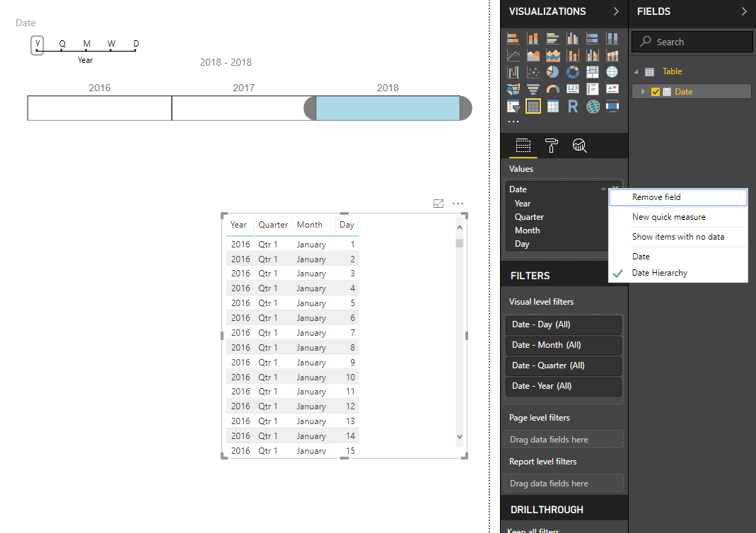
Task: Select the stacked area chart visualization
Action: pos(552,55)
